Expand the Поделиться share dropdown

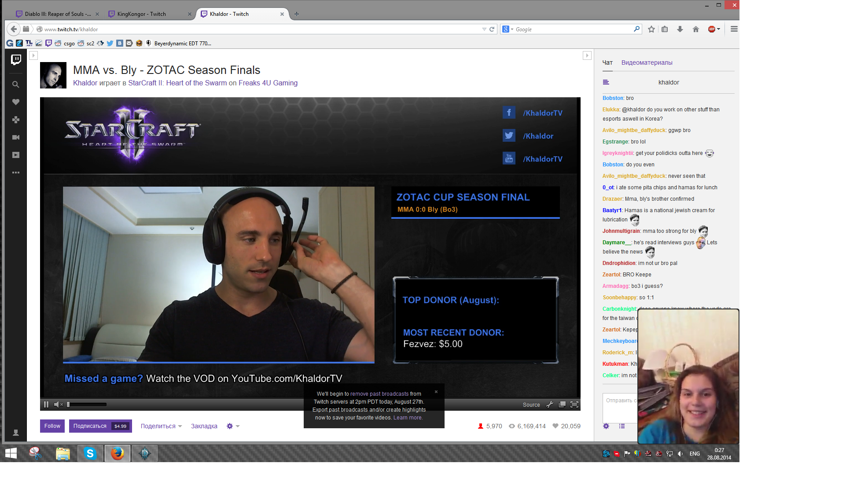[161, 426]
